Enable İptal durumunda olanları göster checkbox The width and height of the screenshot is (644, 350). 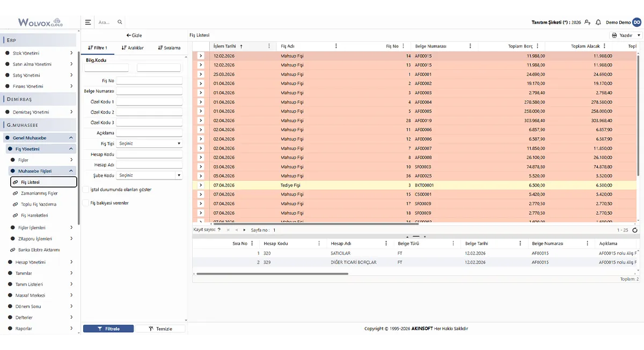(86, 189)
